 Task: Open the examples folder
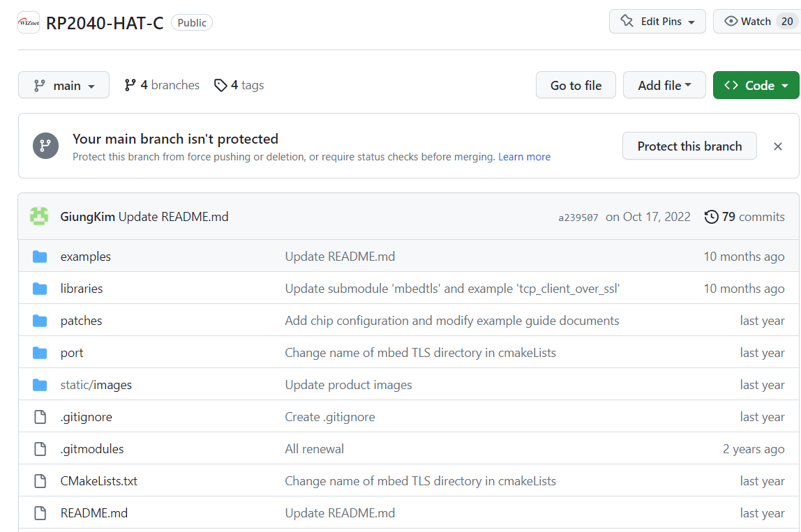coord(85,257)
